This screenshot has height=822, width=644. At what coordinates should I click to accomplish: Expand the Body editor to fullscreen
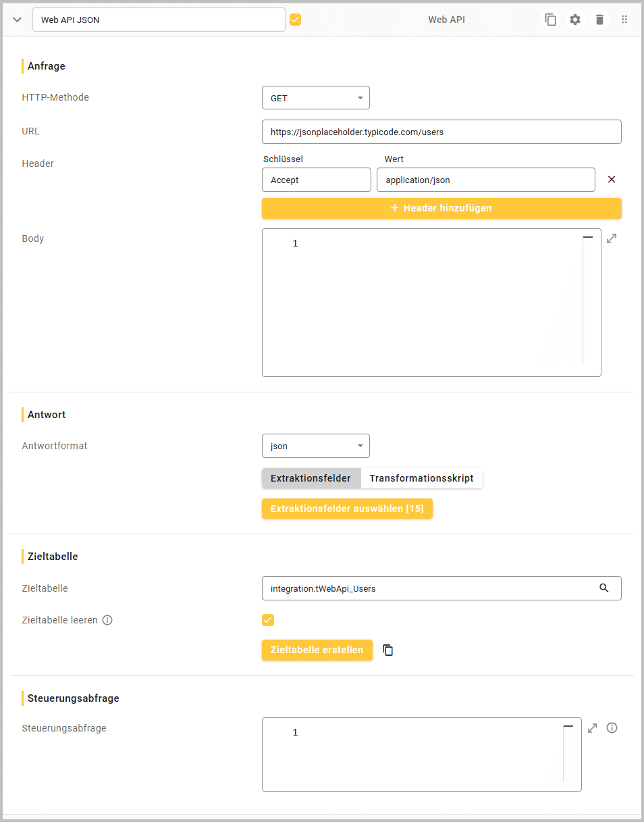pyautogui.click(x=611, y=238)
